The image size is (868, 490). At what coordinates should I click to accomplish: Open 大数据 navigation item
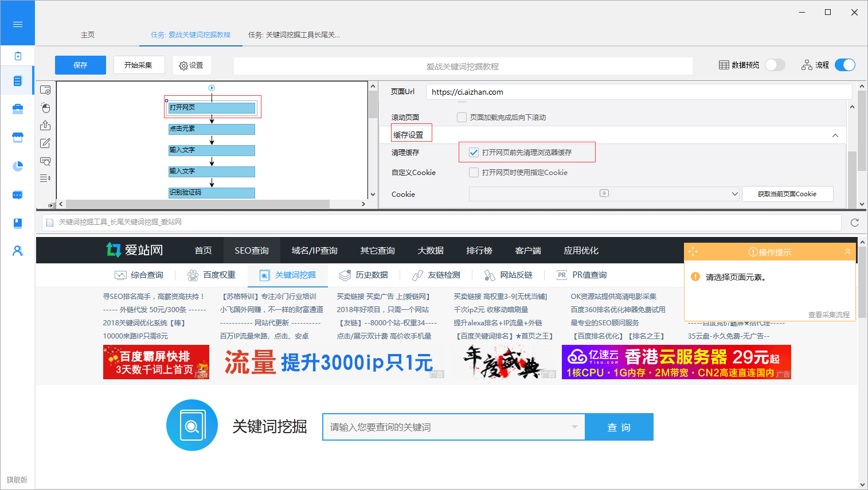click(x=431, y=251)
